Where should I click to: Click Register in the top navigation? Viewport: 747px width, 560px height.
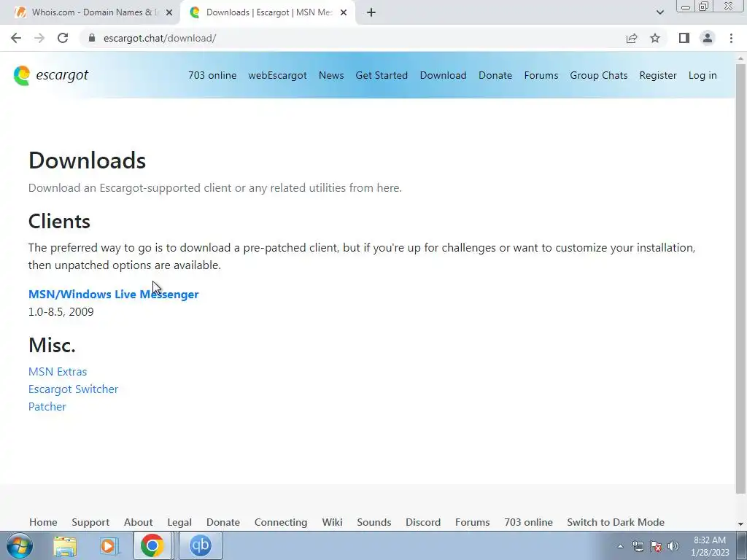click(x=658, y=75)
